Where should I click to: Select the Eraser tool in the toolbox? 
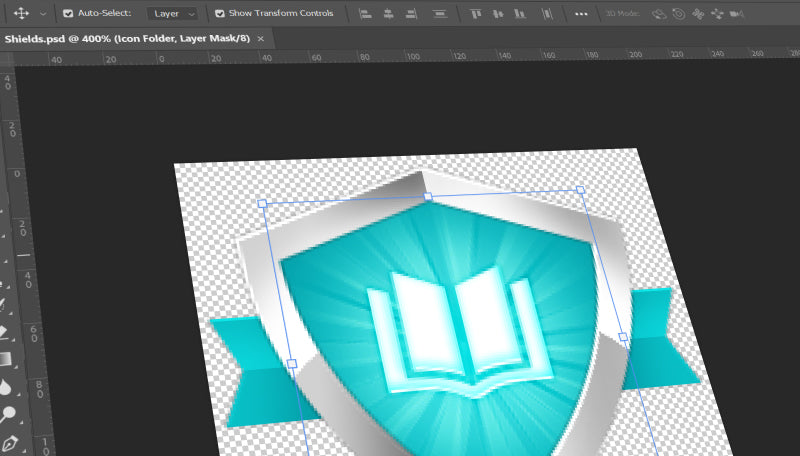point(5,332)
